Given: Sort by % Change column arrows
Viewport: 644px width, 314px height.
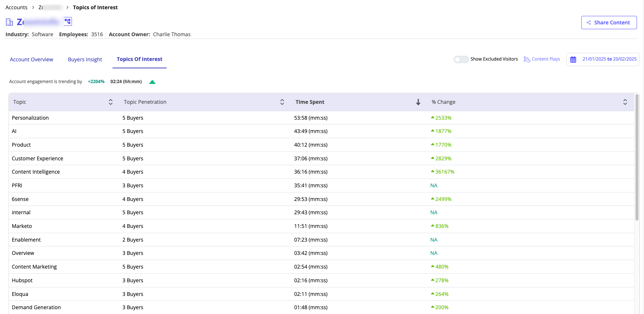Looking at the screenshot, I should coord(625,102).
